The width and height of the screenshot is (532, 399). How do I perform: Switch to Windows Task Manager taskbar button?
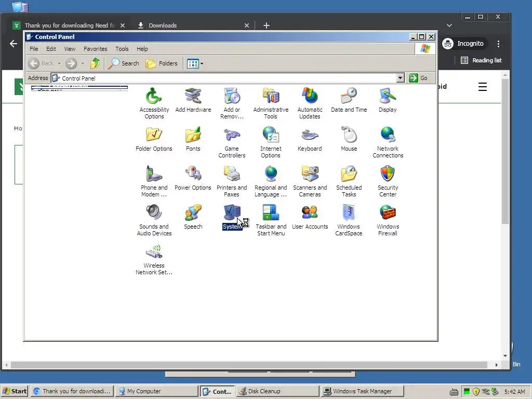coord(362,391)
